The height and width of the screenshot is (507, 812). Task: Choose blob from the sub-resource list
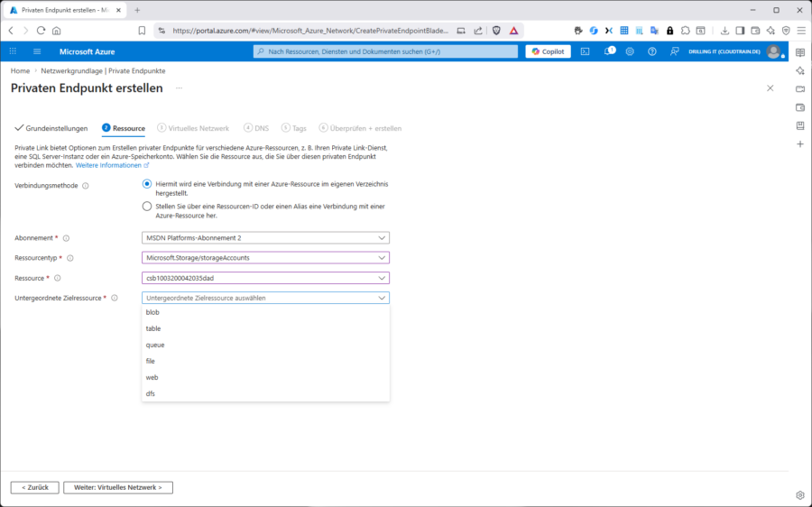(265, 312)
